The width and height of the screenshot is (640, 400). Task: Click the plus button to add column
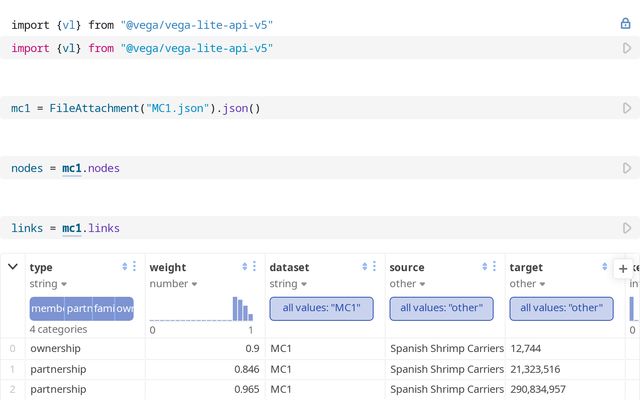(623, 268)
